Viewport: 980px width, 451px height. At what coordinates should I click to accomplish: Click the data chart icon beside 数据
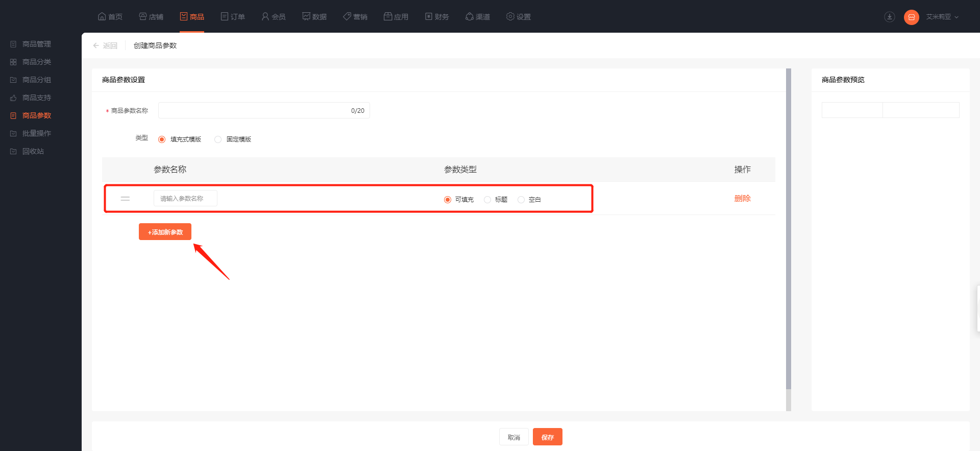tap(306, 16)
